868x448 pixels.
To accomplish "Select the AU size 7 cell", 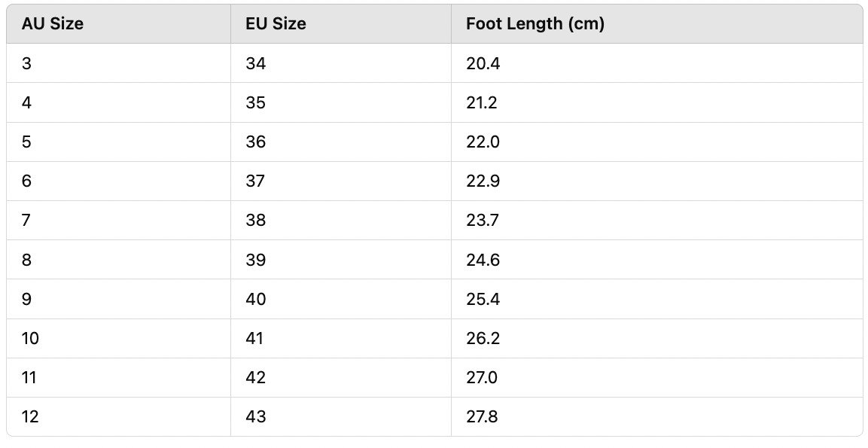I will (27, 220).
